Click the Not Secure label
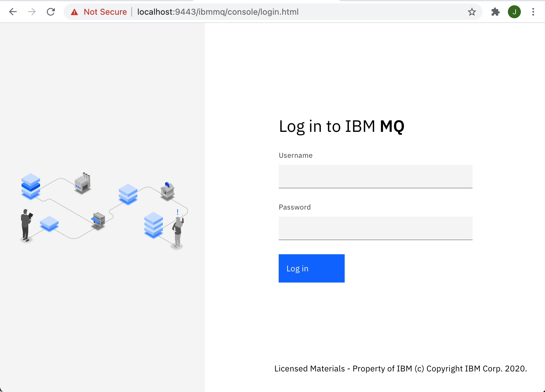Image resolution: width=545 pixels, height=392 pixels. (x=105, y=12)
